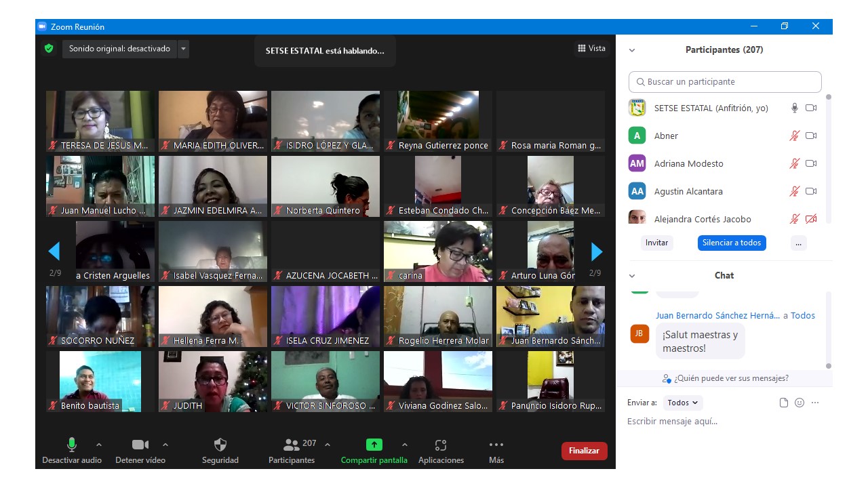Click Agustin Alcantara's camera icon

point(811,191)
